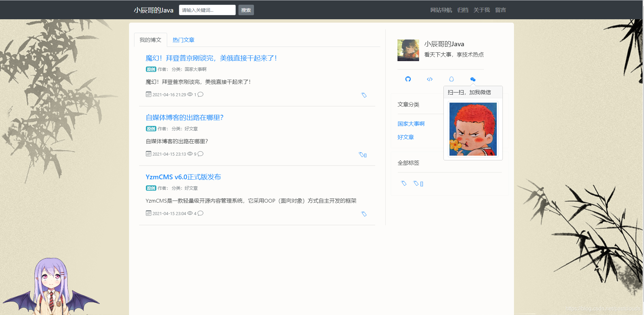
Task: Click 原创 badge on 自媒体博客 post
Action: (151, 129)
